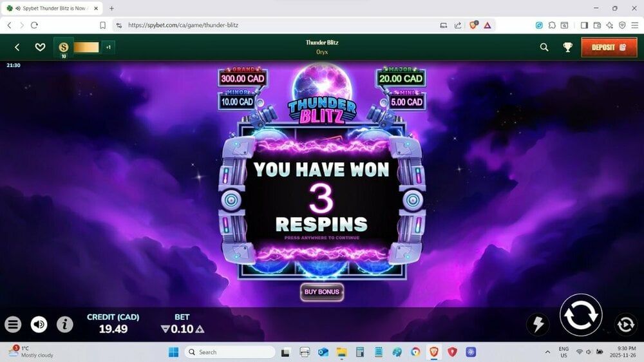The image size is (644, 362).
Task: Open the game info paytable
Action: coord(65,325)
